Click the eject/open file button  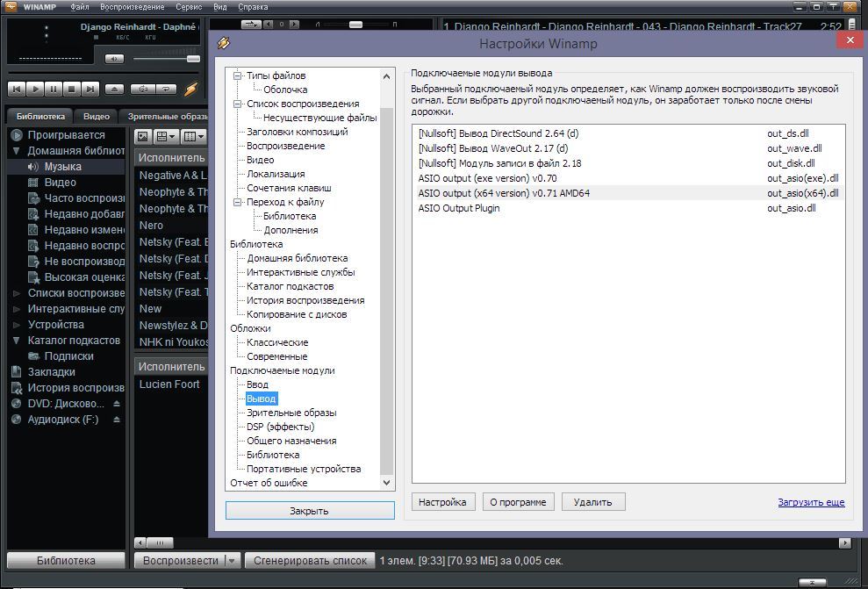(114, 89)
